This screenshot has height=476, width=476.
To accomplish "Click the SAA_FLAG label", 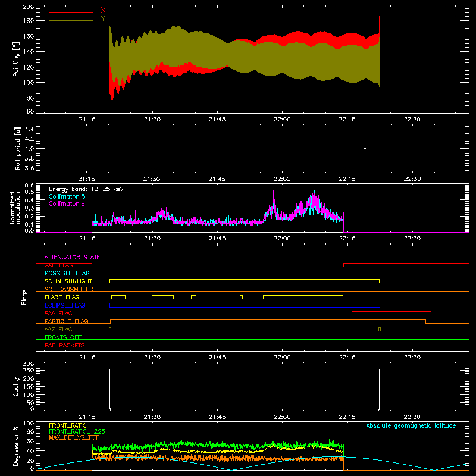I will tap(58, 313).
